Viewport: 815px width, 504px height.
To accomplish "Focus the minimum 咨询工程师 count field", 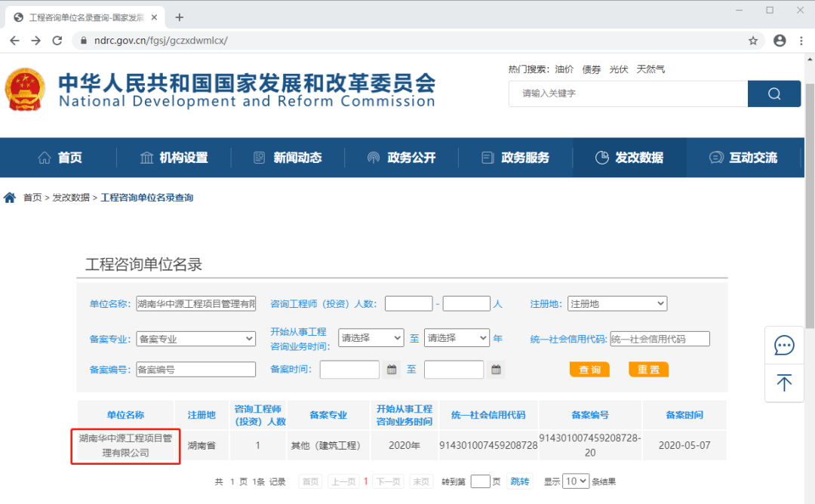I will coord(408,303).
